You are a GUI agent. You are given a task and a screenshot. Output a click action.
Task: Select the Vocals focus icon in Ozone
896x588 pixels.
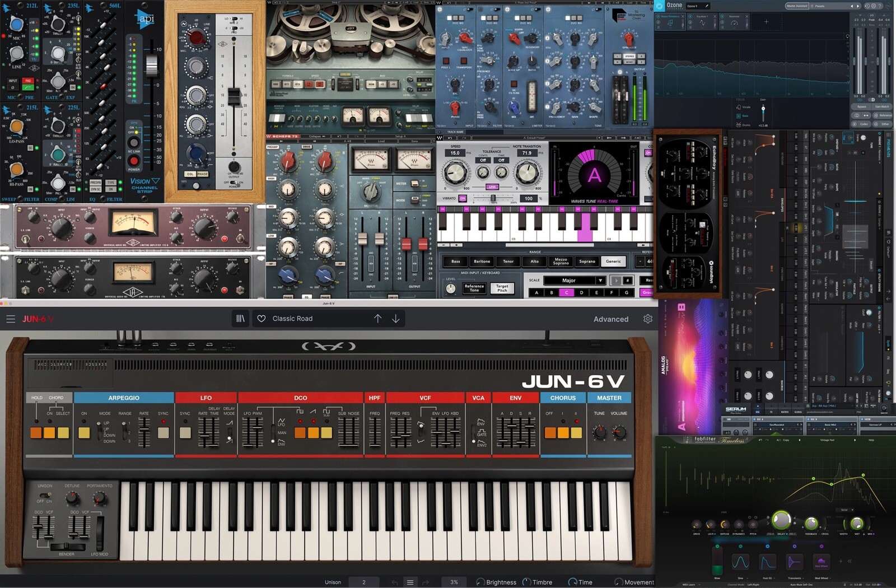[x=738, y=107]
